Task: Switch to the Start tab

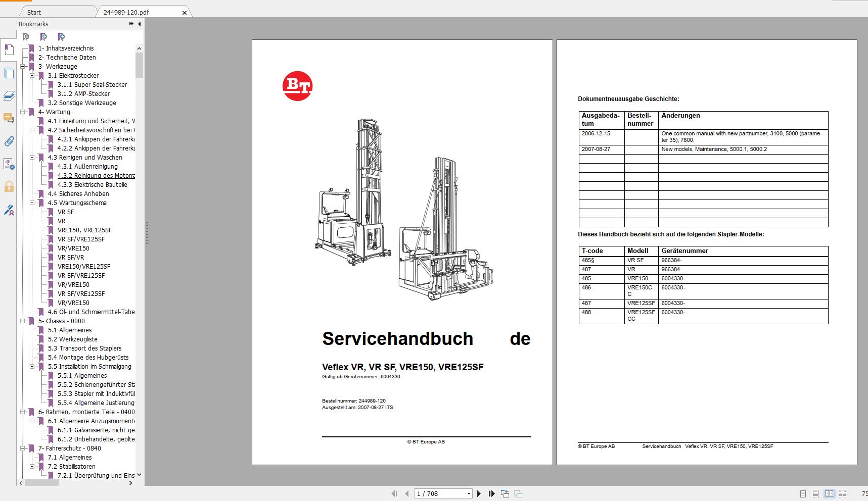Action: [x=33, y=11]
